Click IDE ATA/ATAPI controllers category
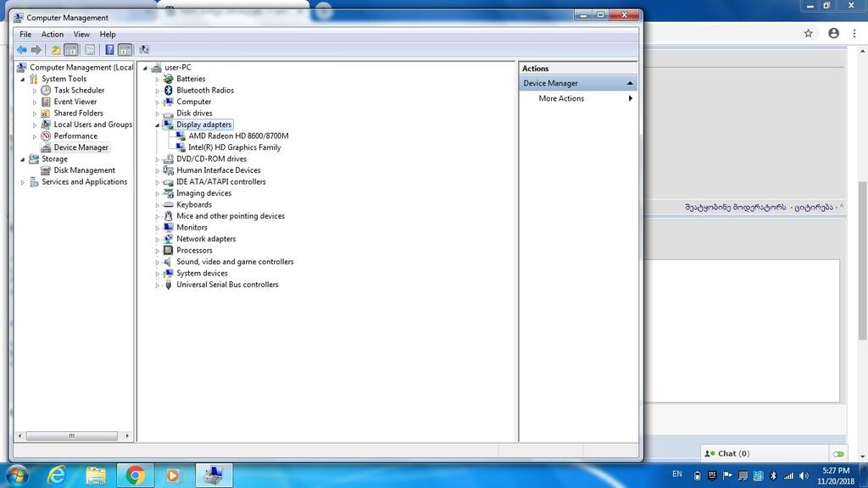 tap(221, 181)
